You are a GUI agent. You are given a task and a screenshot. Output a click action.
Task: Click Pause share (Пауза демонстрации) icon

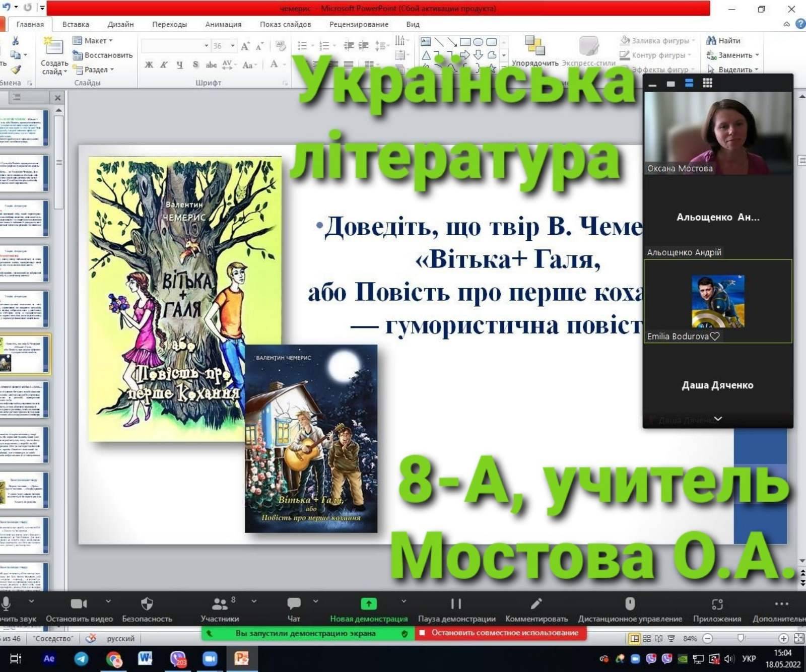(456, 604)
